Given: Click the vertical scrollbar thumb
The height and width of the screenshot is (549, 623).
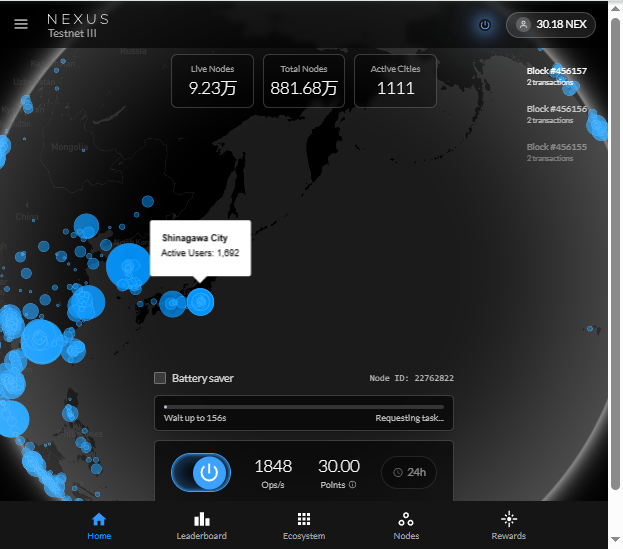Looking at the screenshot, I should tap(615, 254).
